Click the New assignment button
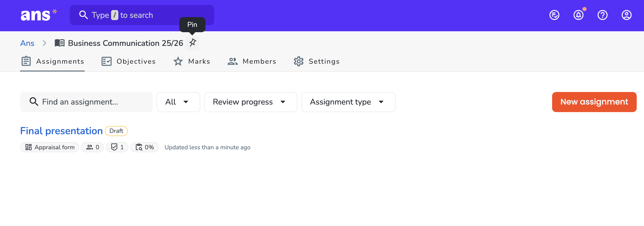This screenshot has width=644, height=226. pyautogui.click(x=594, y=102)
